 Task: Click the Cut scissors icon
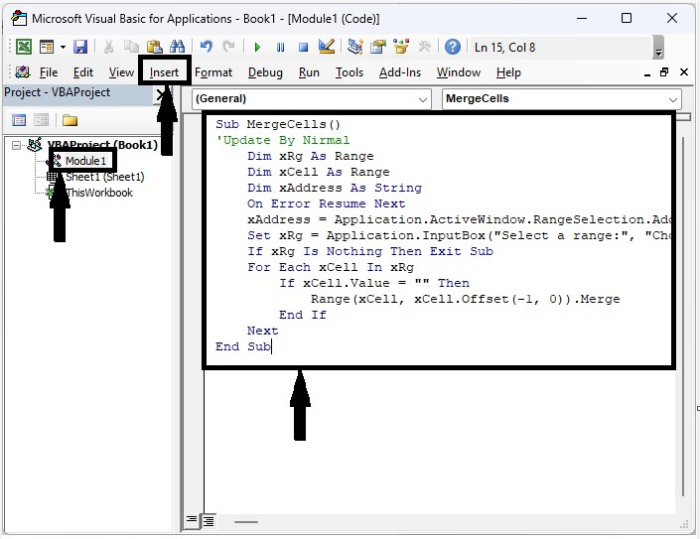108,47
